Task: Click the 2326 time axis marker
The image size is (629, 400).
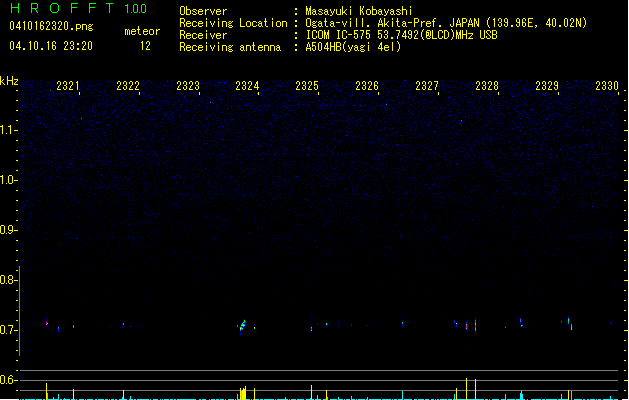Action: [x=367, y=86]
